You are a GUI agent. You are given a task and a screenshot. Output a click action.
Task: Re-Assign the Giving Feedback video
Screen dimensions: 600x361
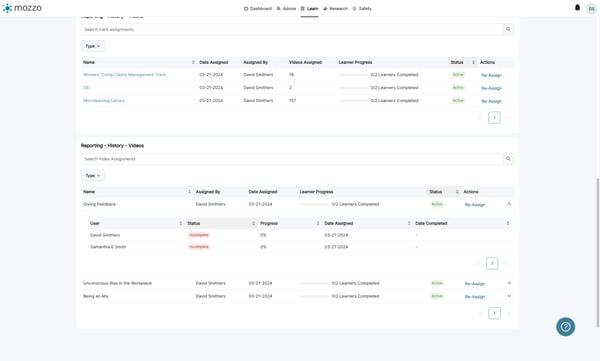tap(475, 205)
